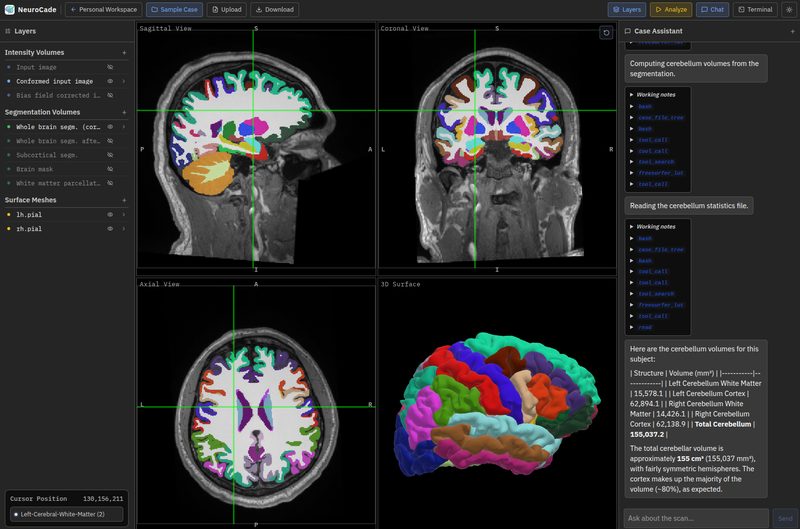This screenshot has width=800, height=529.
Task: Show the hidden Input image layer
Action: 110,67
